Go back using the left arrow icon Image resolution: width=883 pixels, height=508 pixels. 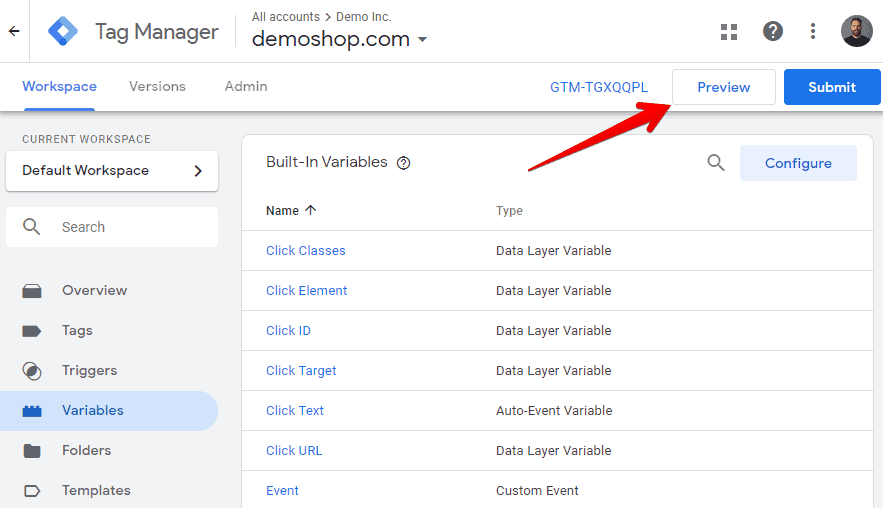(x=14, y=31)
